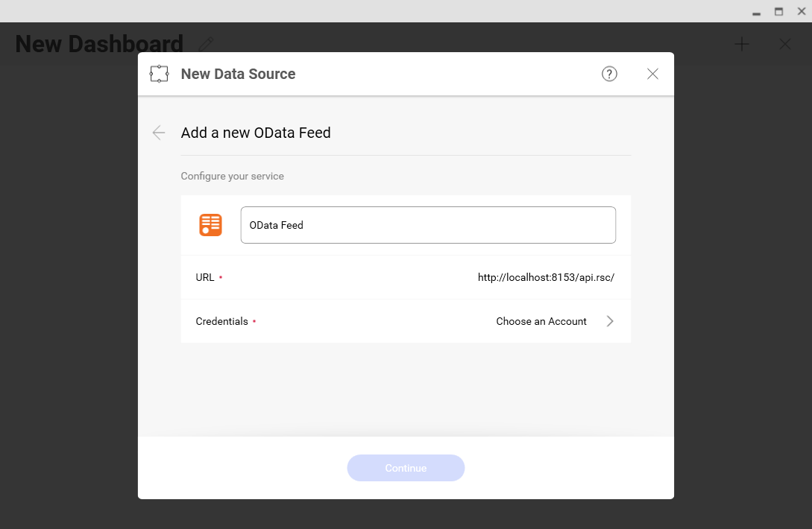The width and height of the screenshot is (812, 529).
Task: Go back using the left arrow
Action: [x=159, y=133]
